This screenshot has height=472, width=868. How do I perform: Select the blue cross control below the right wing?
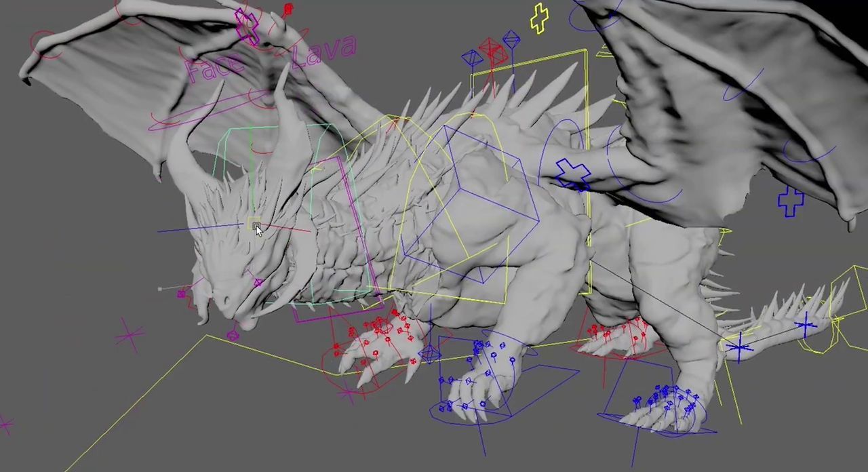pyautogui.click(x=790, y=201)
